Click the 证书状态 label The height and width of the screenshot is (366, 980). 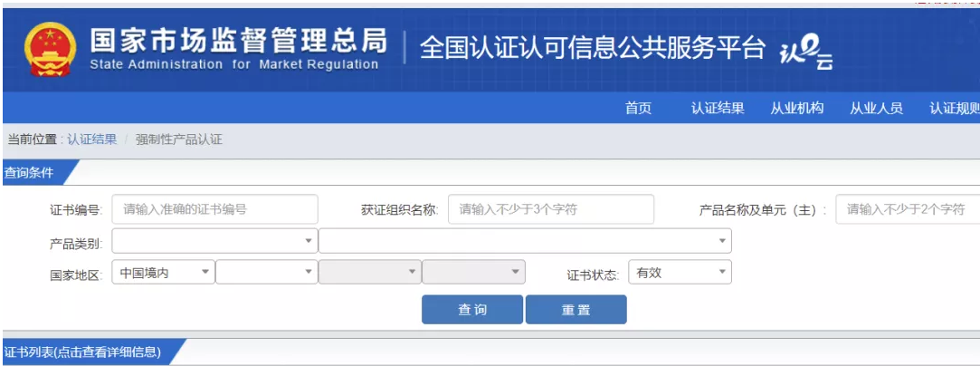point(593,274)
